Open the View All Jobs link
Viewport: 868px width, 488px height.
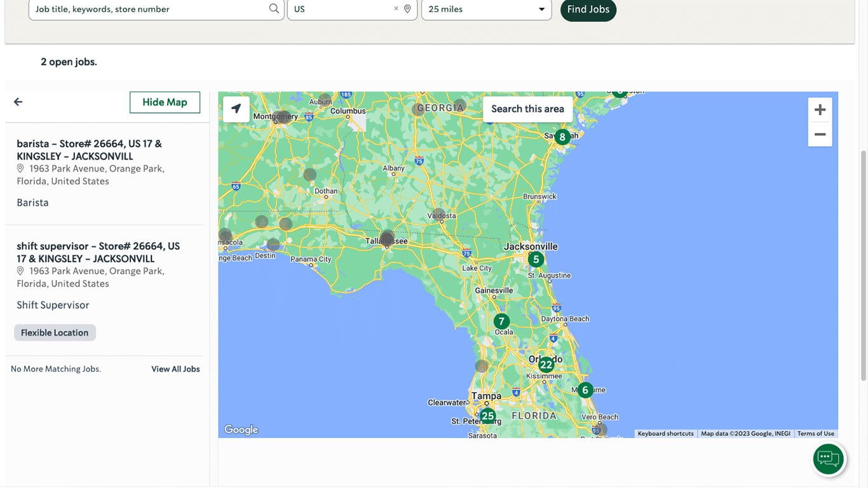pos(175,369)
